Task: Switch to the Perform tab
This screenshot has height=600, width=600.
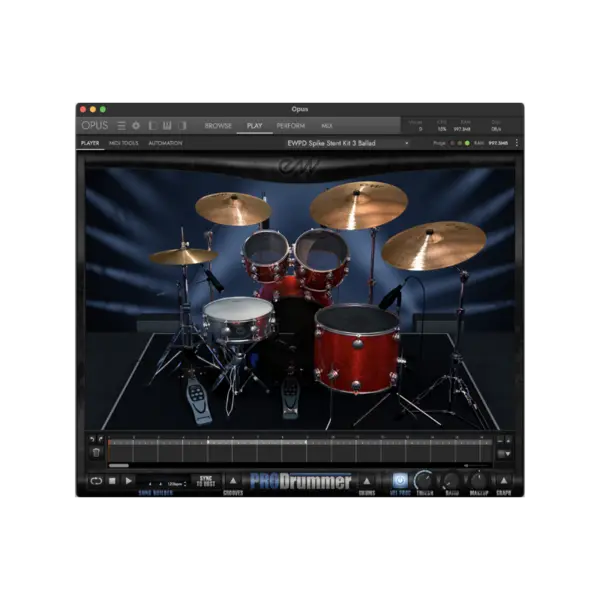Action: point(291,126)
